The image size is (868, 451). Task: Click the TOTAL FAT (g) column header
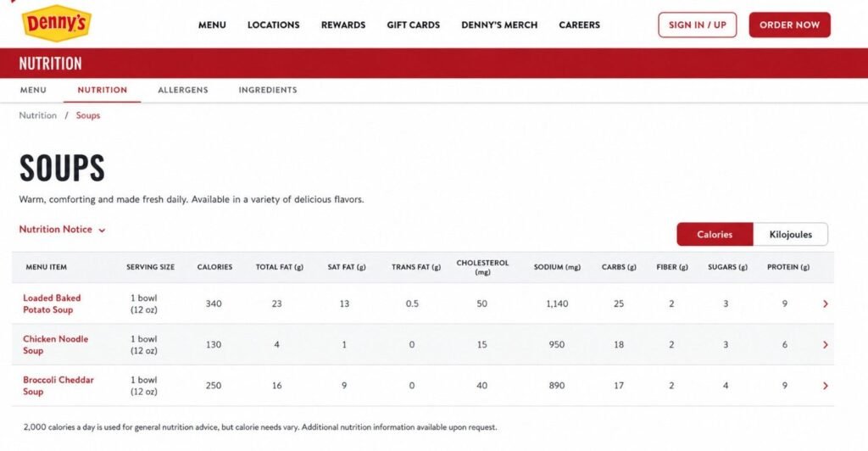(280, 267)
